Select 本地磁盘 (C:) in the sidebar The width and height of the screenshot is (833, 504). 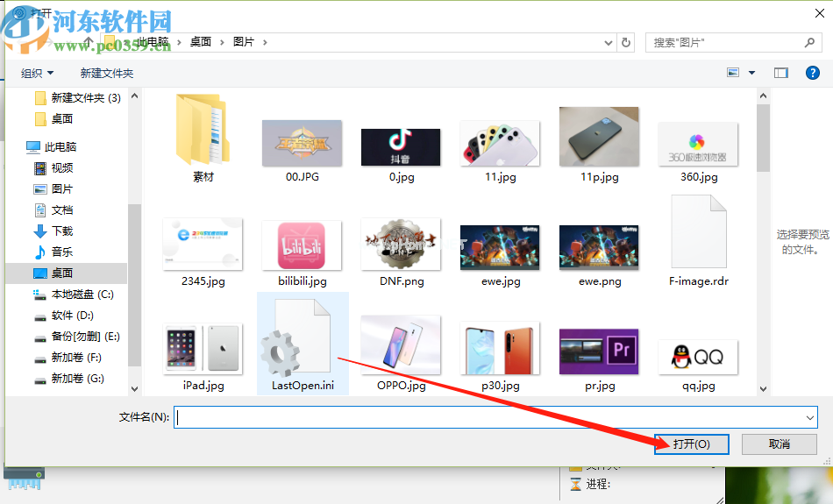[x=82, y=295]
